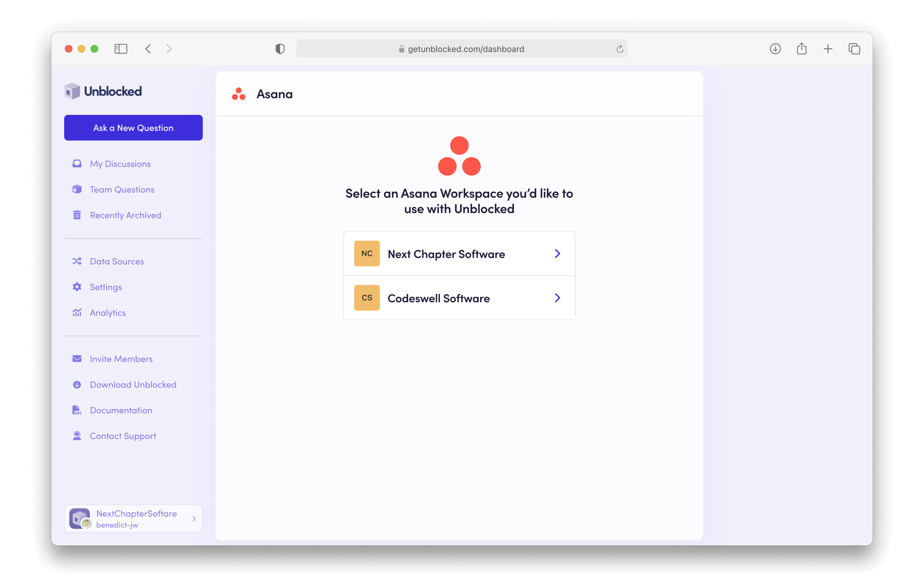Click the Team Questions cube icon
This screenshot has width=924, height=584.
tap(77, 190)
